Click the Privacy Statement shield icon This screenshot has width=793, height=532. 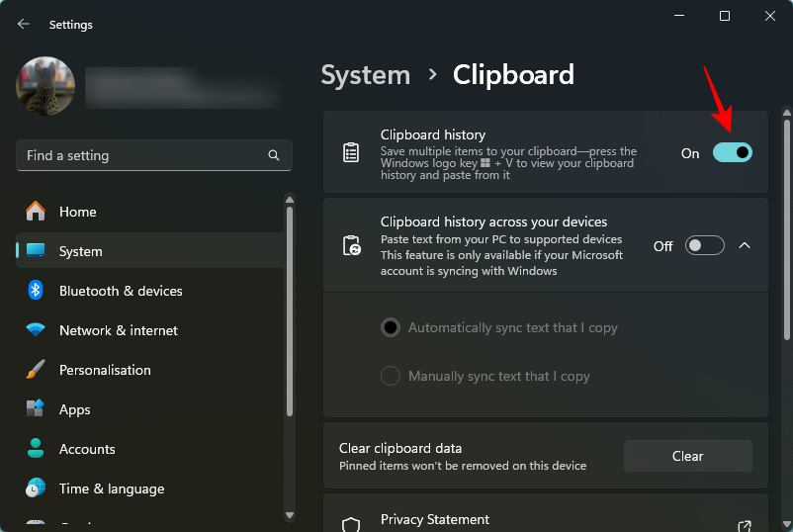click(x=351, y=525)
